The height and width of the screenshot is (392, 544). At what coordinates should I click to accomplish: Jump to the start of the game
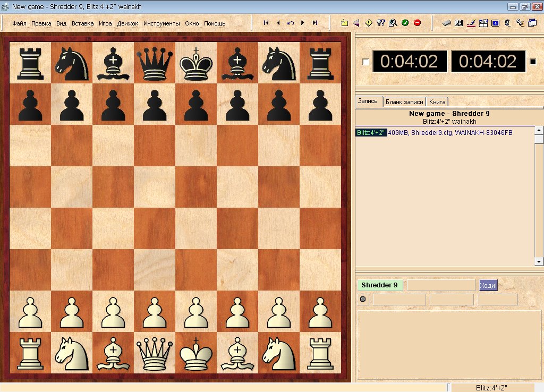(266, 23)
